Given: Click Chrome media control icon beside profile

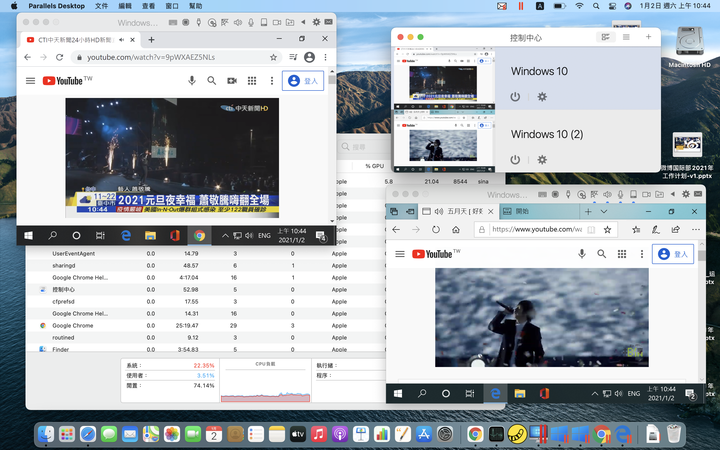Looking at the screenshot, I should (x=293, y=57).
